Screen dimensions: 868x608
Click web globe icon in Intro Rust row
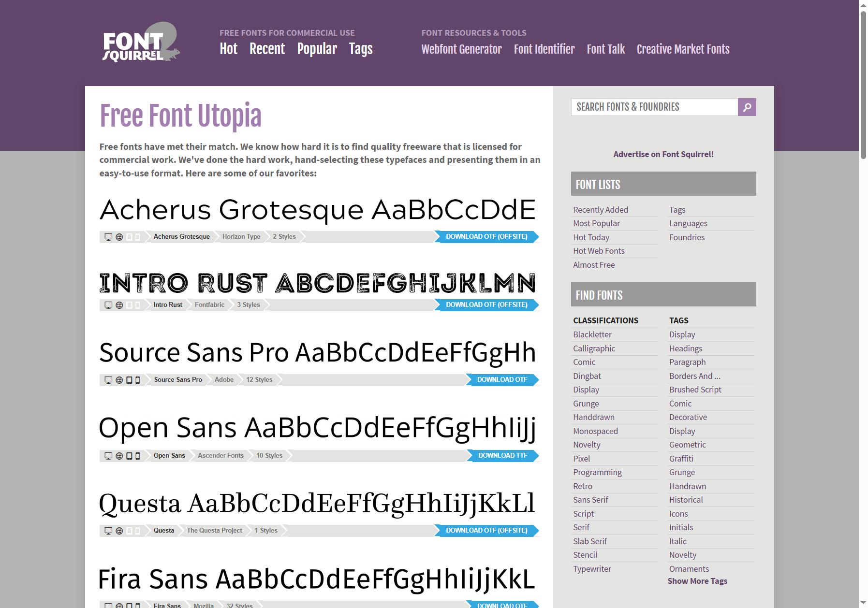coord(119,305)
